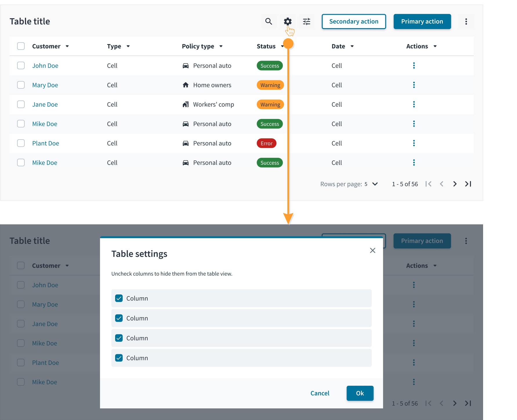Go to first page in upper table pagination
The image size is (517, 420).
pos(429,184)
